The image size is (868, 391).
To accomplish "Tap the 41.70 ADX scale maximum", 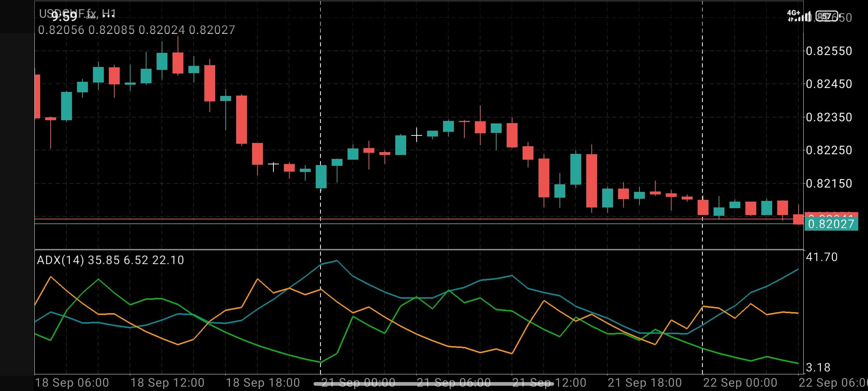I will point(822,257).
